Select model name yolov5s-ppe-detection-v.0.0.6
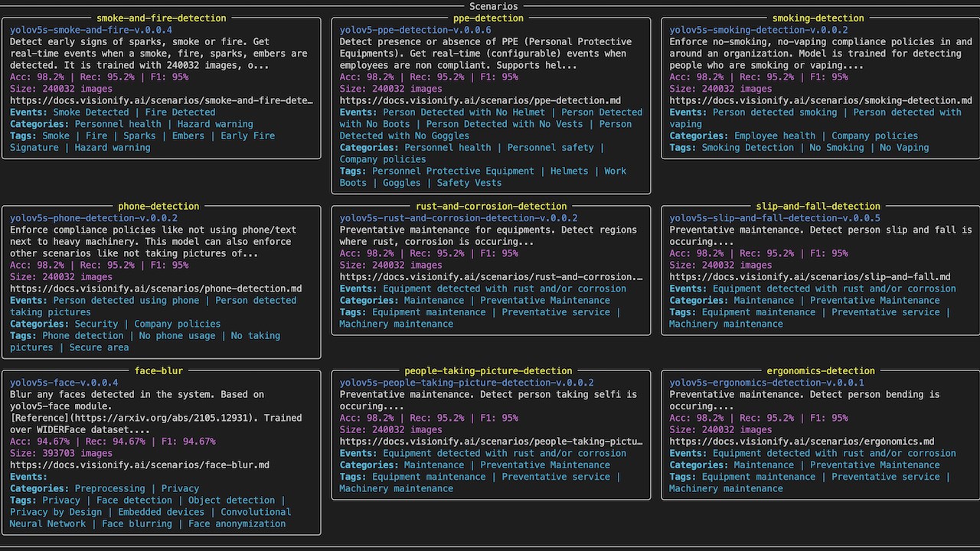980x551 pixels. click(x=416, y=30)
